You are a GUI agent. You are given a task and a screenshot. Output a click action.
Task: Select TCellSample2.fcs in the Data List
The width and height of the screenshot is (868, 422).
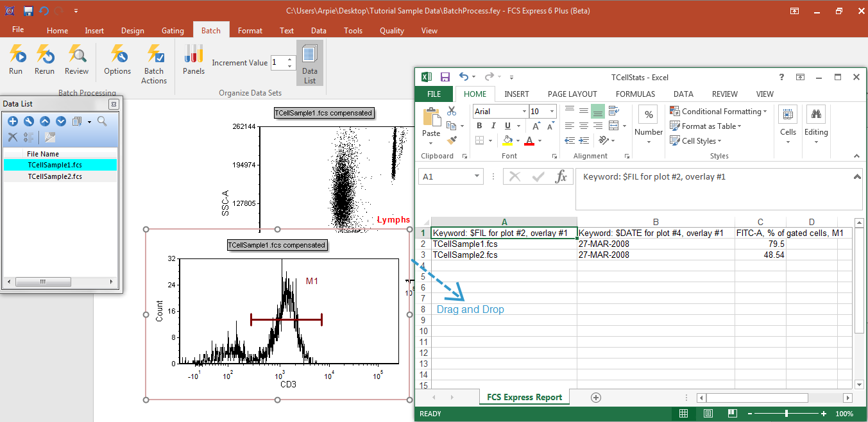55,176
